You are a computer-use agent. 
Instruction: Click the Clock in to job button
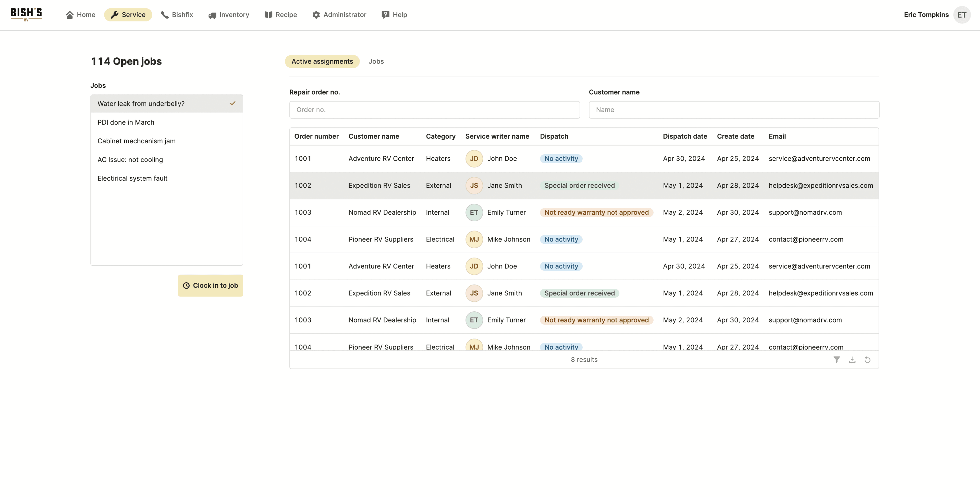tap(210, 285)
